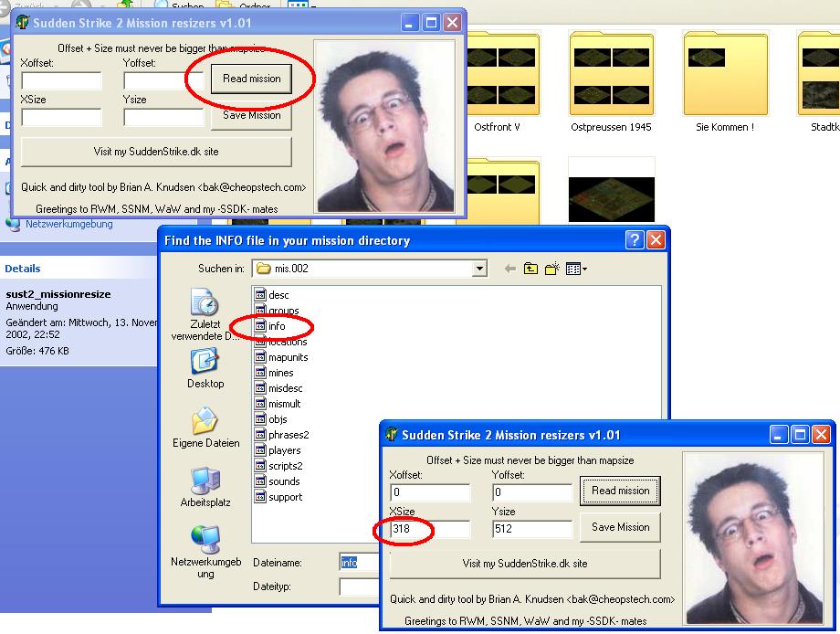This screenshot has width=840, height=634.
Task: Open the Ostpreussen 1945 folder
Action: (x=611, y=80)
